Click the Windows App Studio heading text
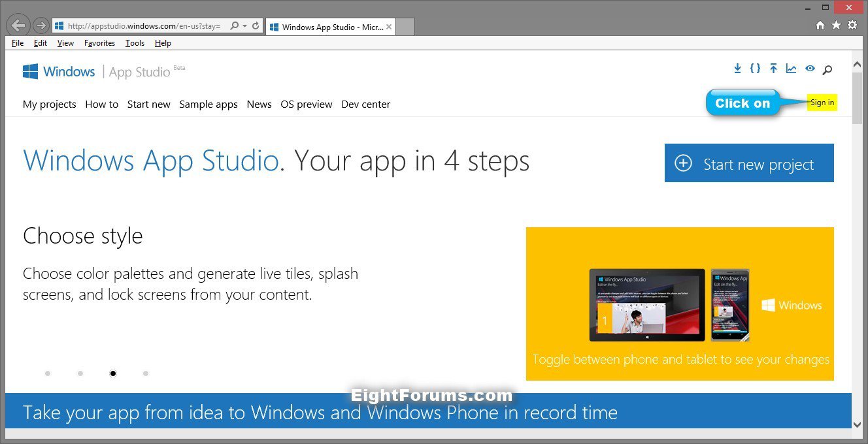This screenshot has width=868, height=444. coord(151,160)
